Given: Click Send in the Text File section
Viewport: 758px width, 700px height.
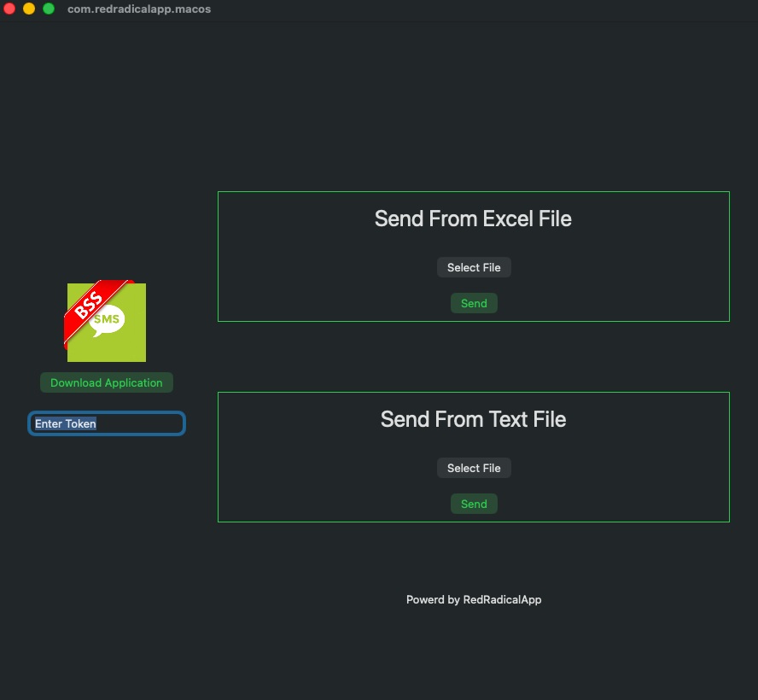Looking at the screenshot, I should click(x=474, y=504).
